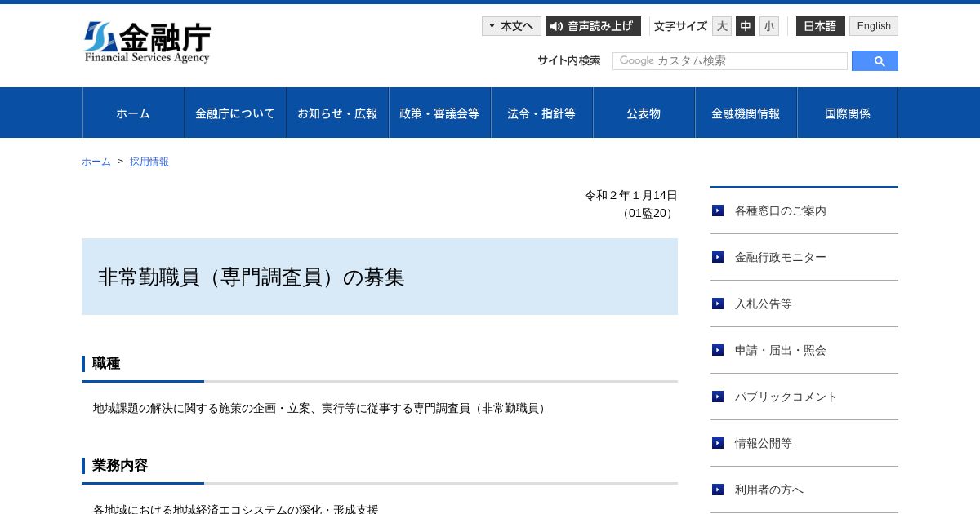Open 法令・指針等 in the navigation bar
Screen dimensions: 980x514
pyautogui.click(x=541, y=113)
